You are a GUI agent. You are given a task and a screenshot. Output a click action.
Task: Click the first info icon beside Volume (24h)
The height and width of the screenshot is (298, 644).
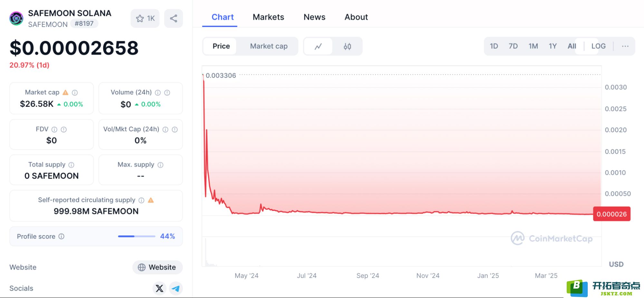pos(158,93)
